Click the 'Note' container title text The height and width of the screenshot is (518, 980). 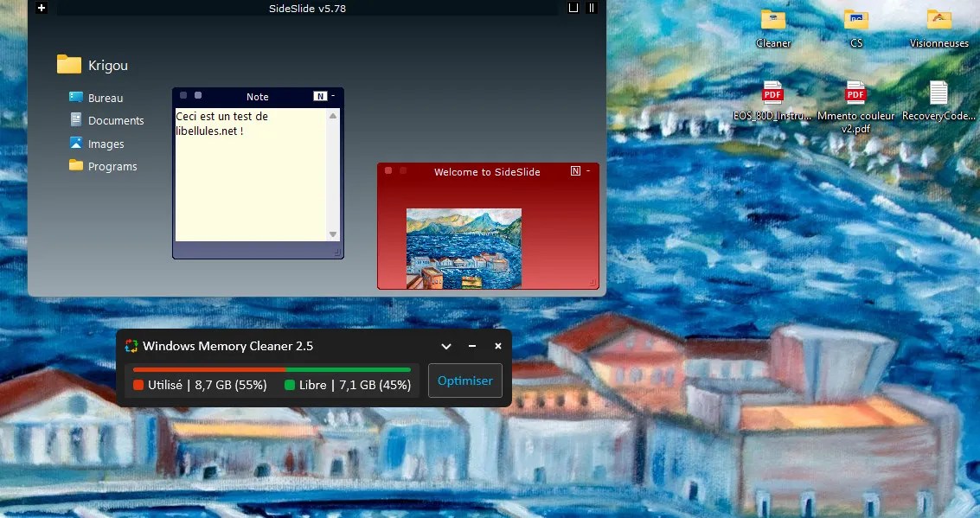point(258,96)
